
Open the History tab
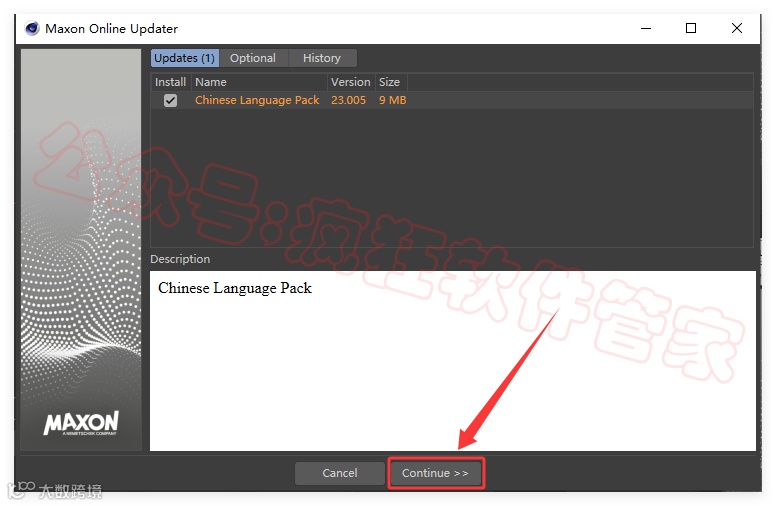click(x=322, y=58)
